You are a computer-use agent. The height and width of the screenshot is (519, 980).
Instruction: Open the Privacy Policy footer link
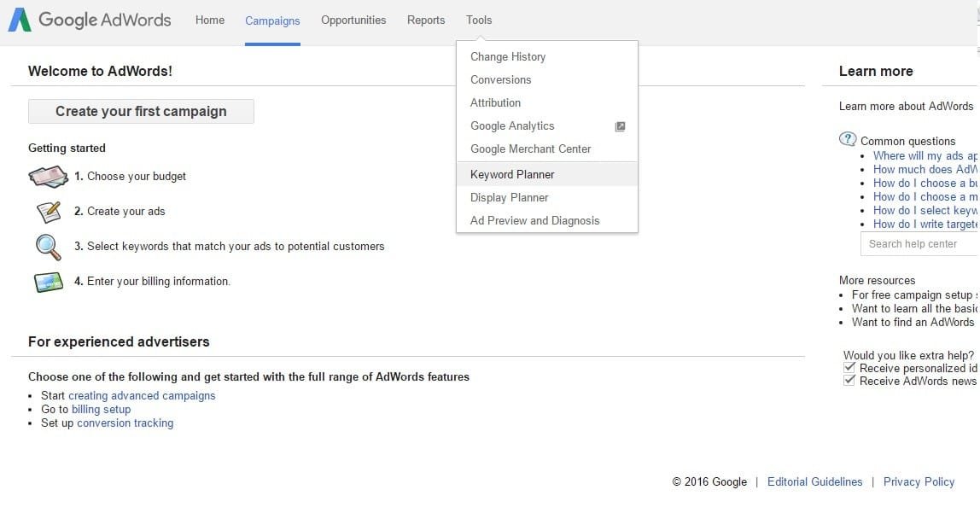[x=919, y=482]
